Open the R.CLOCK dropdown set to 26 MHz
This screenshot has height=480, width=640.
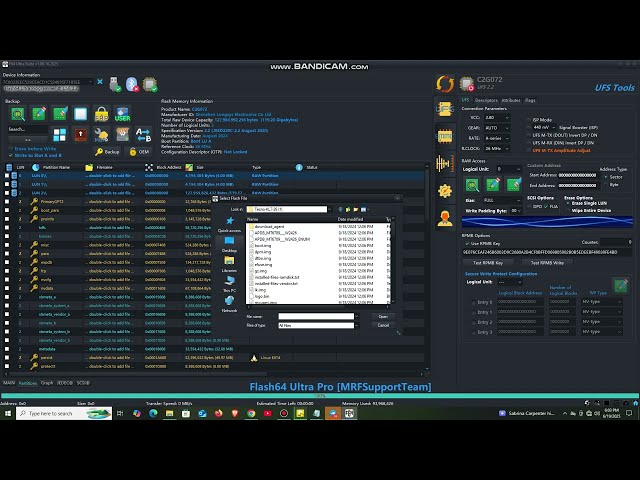click(x=497, y=148)
